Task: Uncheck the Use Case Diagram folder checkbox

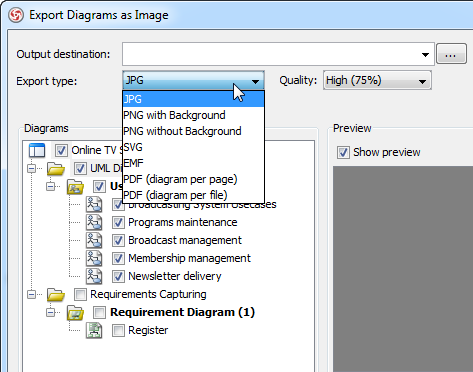Action: (x=99, y=186)
